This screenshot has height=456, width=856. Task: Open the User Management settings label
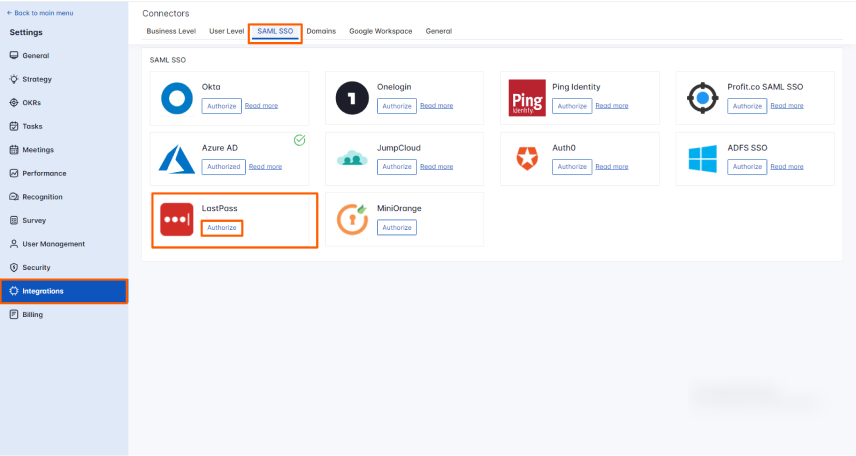[54, 244]
